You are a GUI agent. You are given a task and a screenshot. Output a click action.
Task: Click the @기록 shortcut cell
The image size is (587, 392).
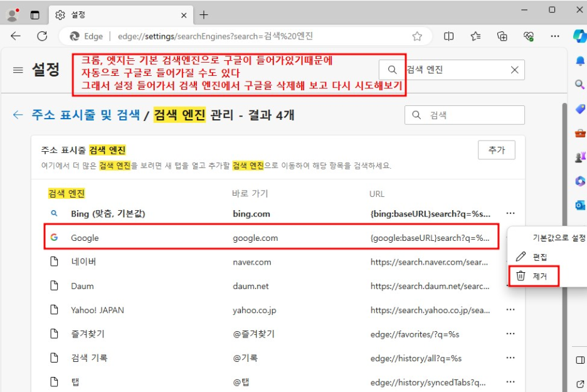[246, 358]
